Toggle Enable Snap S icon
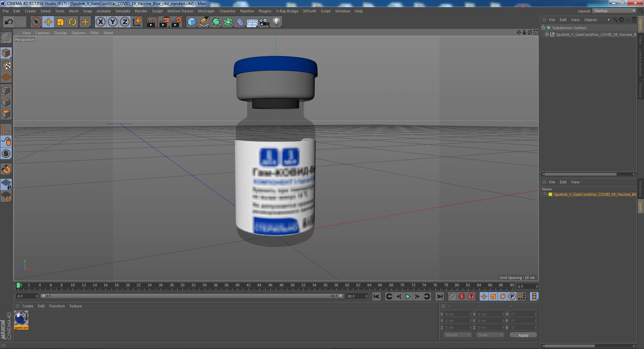This screenshot has width=644, height=349. [x=6, y=154]
